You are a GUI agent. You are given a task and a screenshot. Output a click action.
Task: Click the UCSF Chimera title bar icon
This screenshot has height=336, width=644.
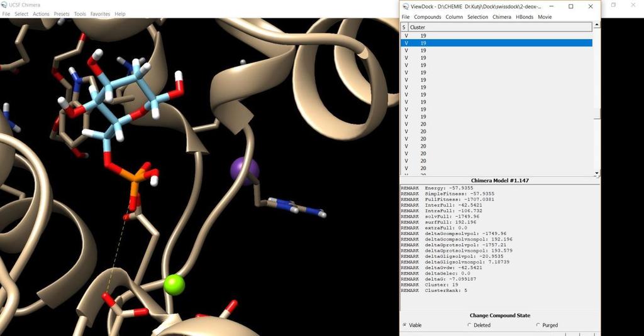4,5
